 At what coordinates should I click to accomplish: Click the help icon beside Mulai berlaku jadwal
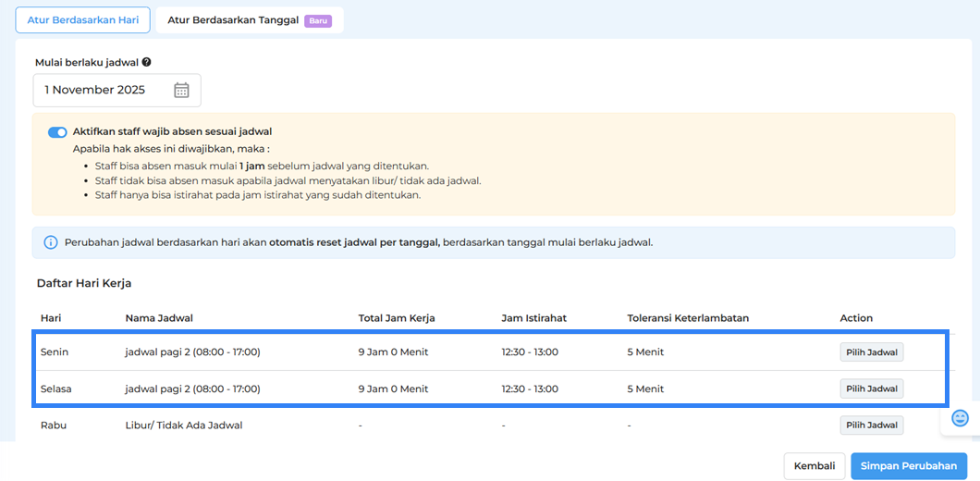click(146, 63)
